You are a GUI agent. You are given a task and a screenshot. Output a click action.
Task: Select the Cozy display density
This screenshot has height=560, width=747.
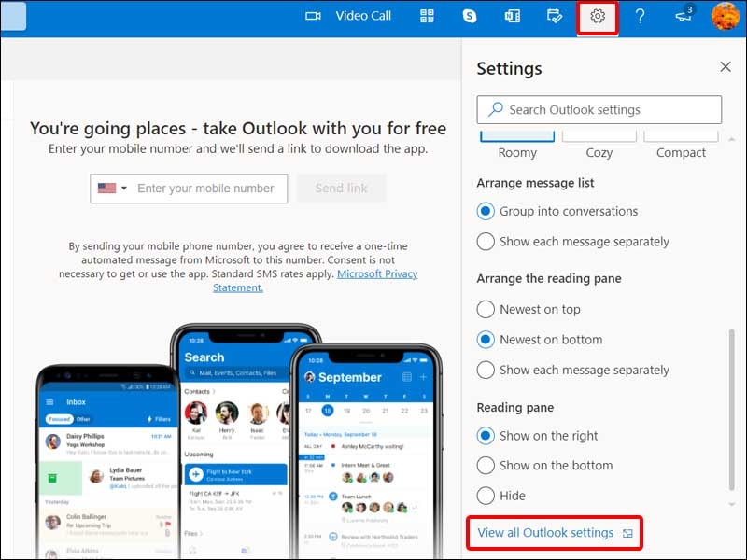pyautogui.click(x=599, y=145)
